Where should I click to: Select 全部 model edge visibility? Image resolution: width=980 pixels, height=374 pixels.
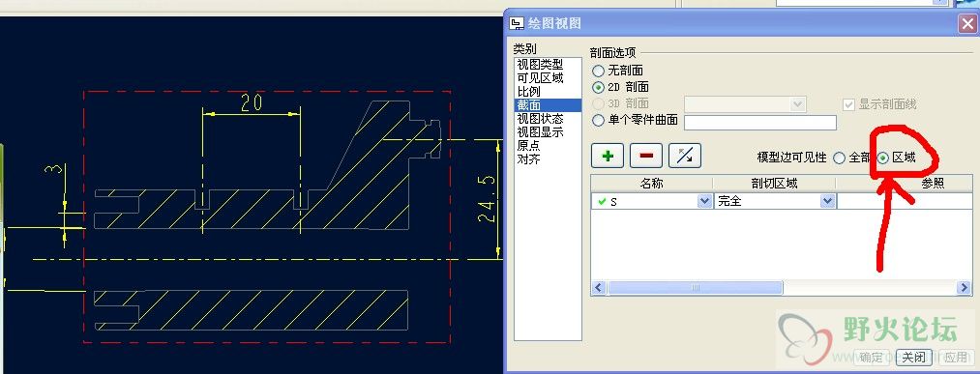pos(840,158)
